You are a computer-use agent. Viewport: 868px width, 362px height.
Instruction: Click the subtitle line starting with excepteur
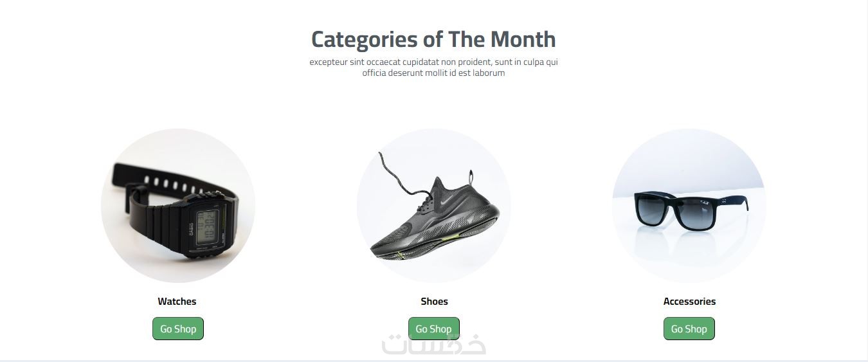tap(433, 62)
